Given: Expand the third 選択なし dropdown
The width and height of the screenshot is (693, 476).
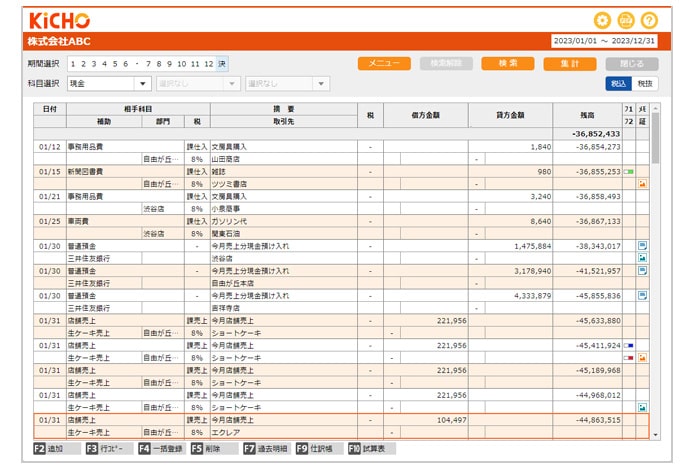Looking at the screenshot, I should [x=286, y=84].
